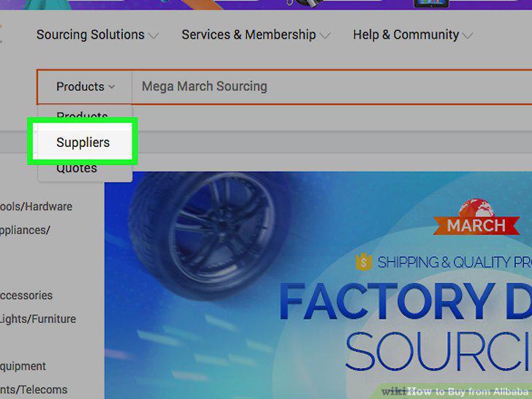Open the Accessories category link
The height and width of the screenshot is (399, 532).
click(26, 295)
